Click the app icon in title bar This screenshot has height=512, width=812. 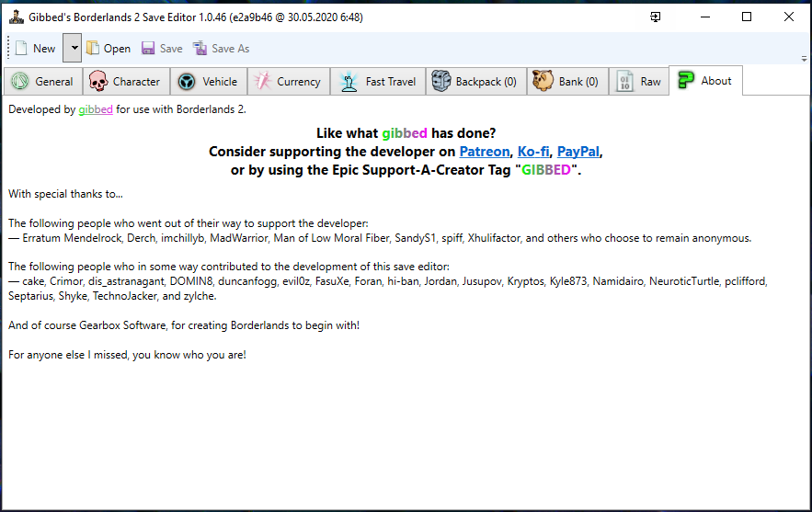[x=17, y=17]
